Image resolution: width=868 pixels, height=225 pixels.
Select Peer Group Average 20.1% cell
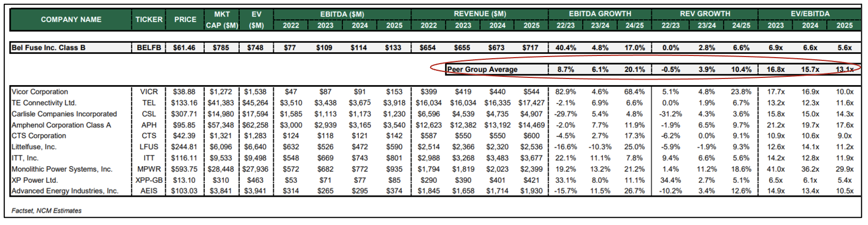(635, 70)
